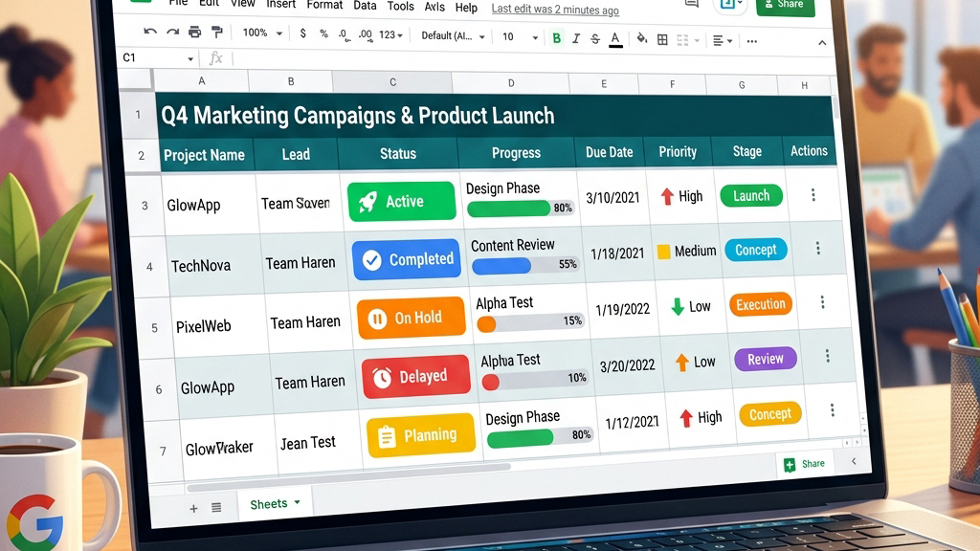
Task: Expand the Default font dropdown
Action: pyautogui.click(x=453, y=36)
